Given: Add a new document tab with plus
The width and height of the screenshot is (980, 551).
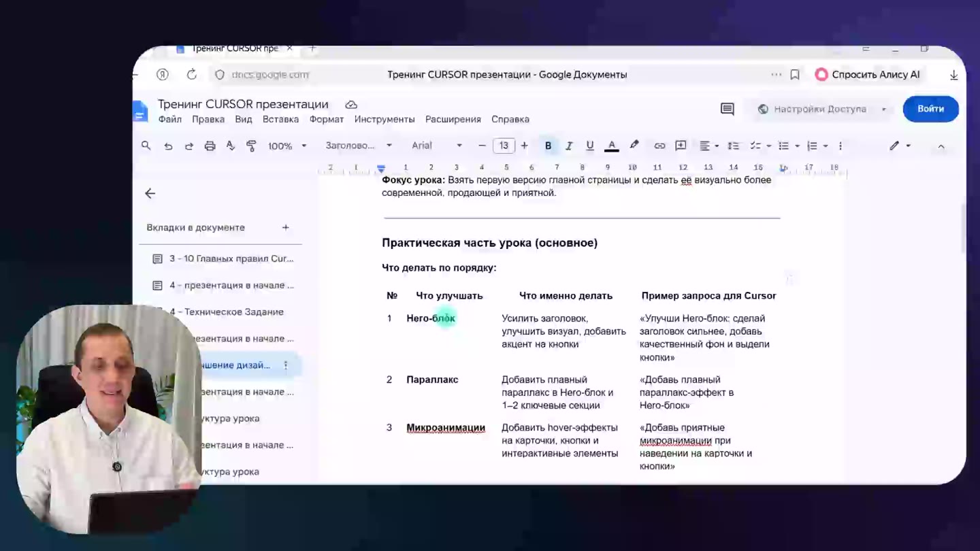Looking at the screenshot, I should click(x=286, y=227).
